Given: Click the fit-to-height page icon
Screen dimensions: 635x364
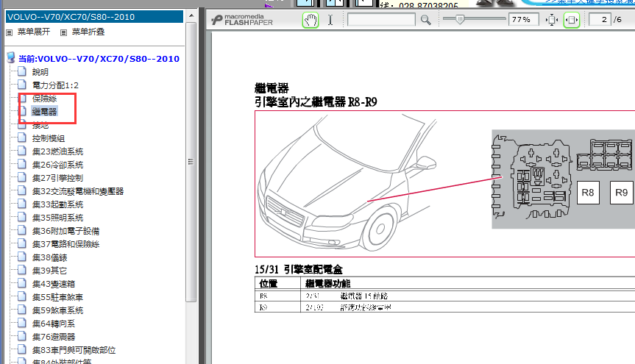Looking at the screenshot, I should (552, 20).
